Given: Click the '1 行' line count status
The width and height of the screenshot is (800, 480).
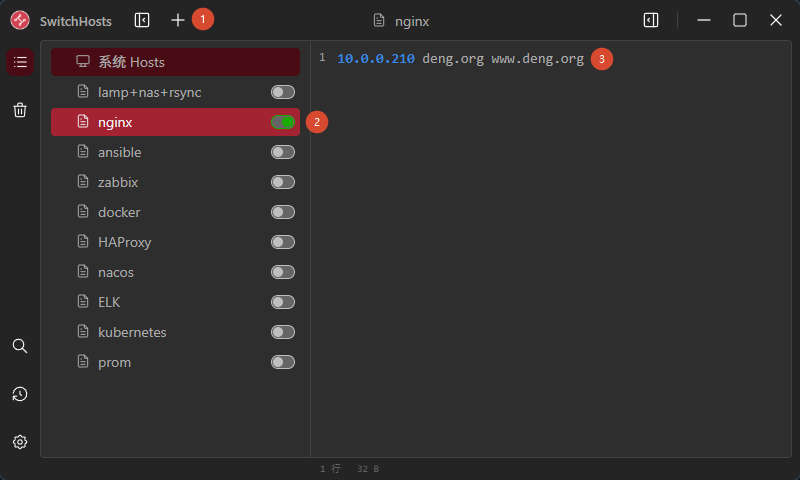Looking at the screenshot, I should coord(330,468).
